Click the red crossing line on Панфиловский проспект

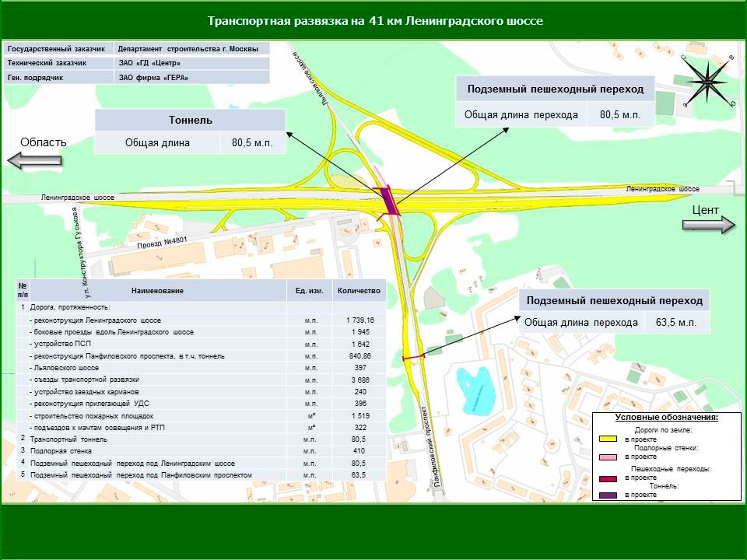413,357
